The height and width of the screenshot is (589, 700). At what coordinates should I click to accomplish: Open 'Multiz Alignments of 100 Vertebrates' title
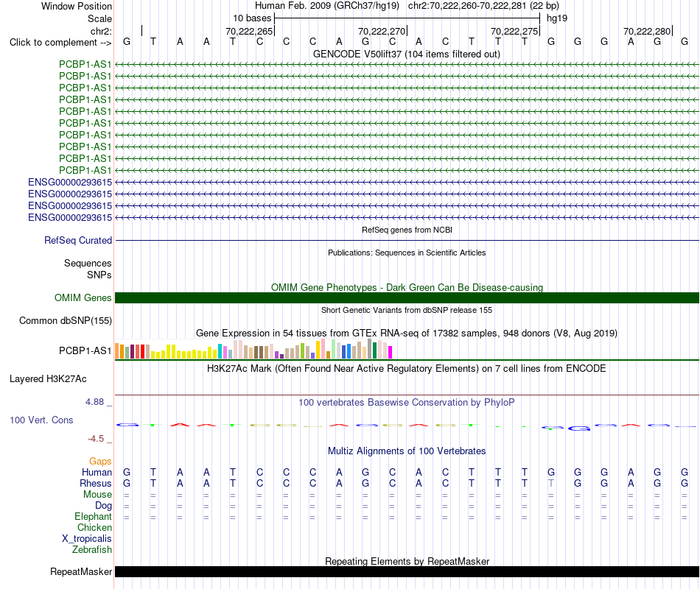coord(407,451)
